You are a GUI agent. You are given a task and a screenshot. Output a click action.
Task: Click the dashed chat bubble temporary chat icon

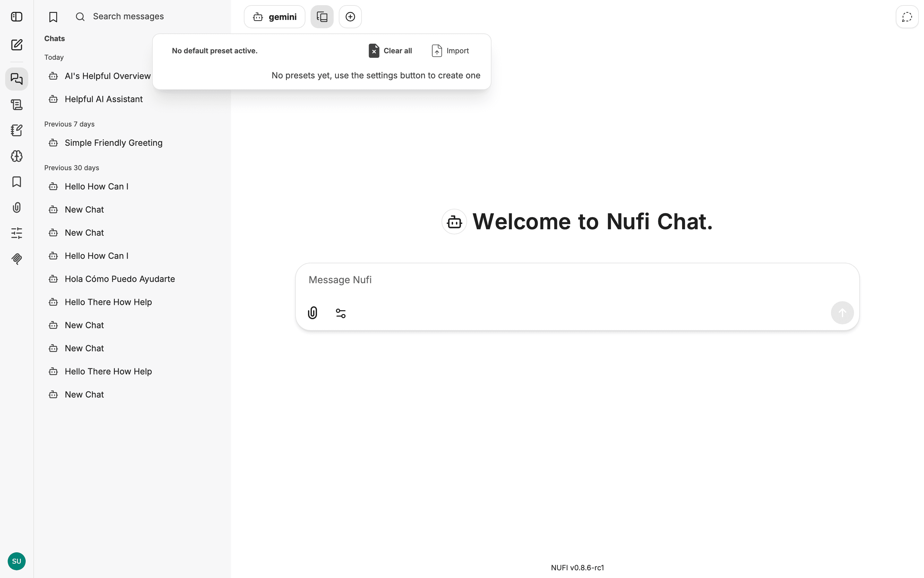(x=907, y=17)
